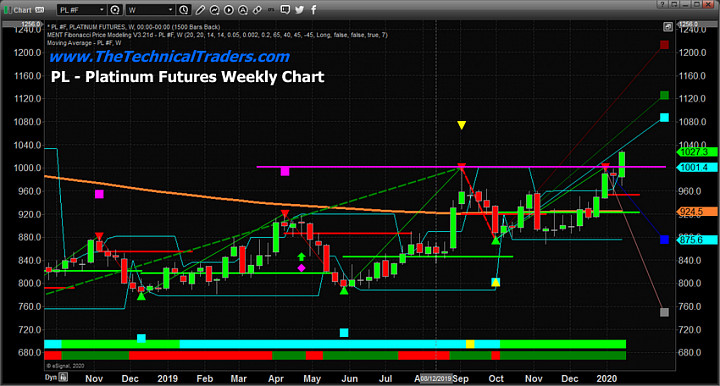
Task: Open symbol search next to PL #F
Action: pyautogui.click(x=115, y=10)
